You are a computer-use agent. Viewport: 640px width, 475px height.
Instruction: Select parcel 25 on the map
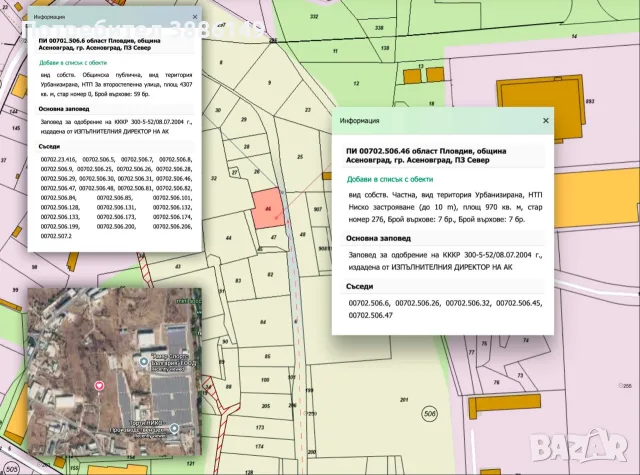[300, 157]
